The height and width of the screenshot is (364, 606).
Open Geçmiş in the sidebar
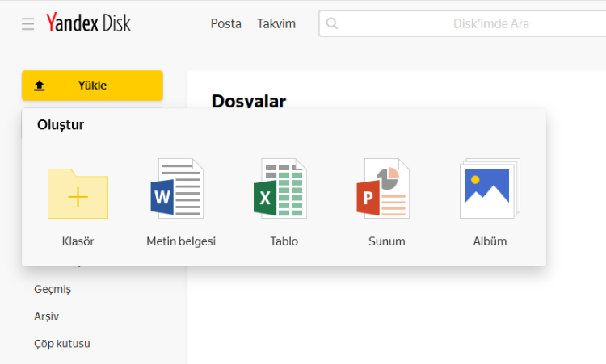point(53,289)
